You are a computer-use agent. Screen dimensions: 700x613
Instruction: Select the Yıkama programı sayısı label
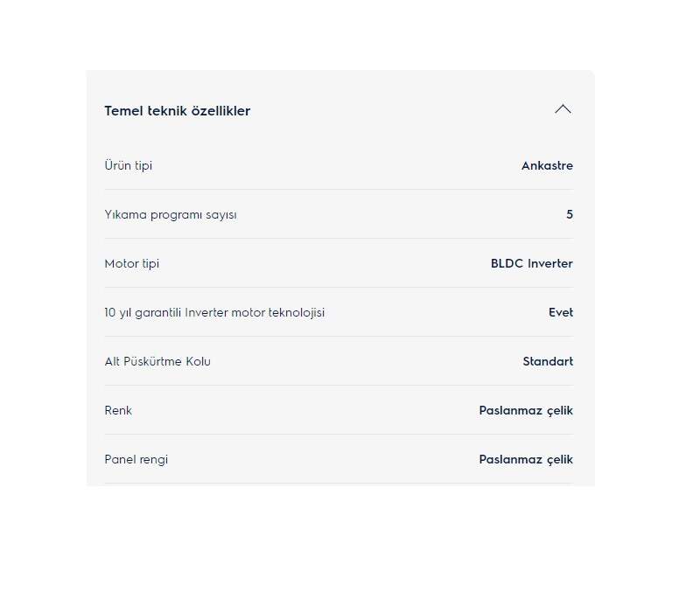coord(171,214)
